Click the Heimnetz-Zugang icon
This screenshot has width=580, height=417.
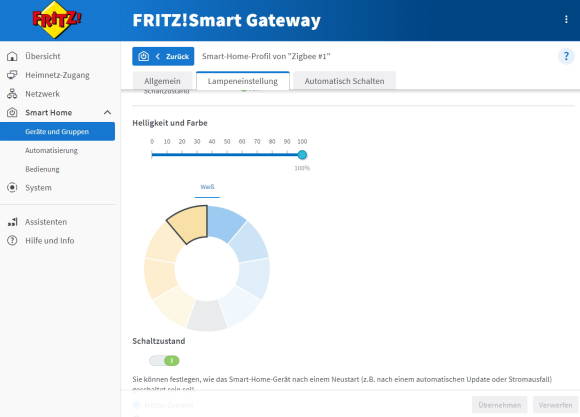[12, 75]
